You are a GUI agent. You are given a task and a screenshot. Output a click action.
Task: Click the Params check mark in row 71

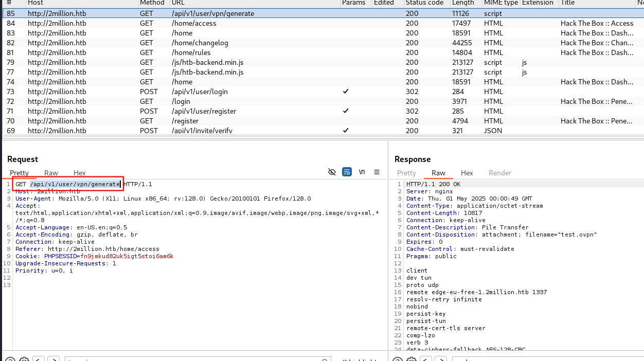(346, 111)
